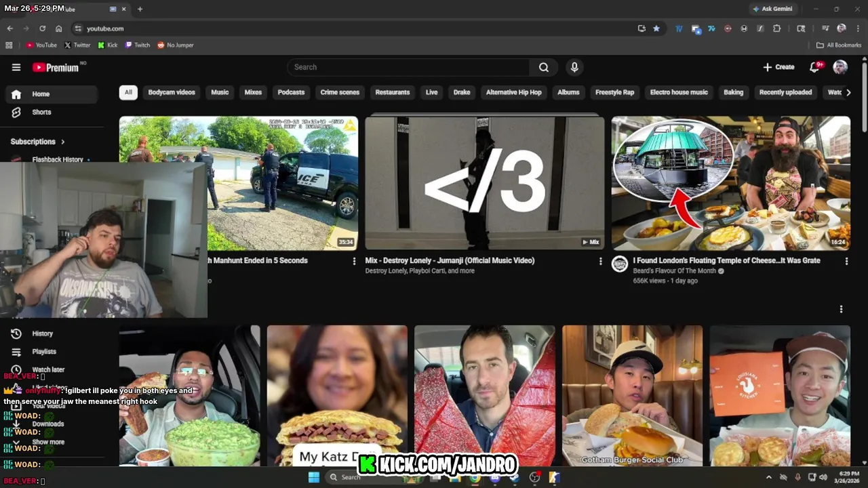Open Shorts in sidebar
This screenshot has height=488, width=868.
52,113
